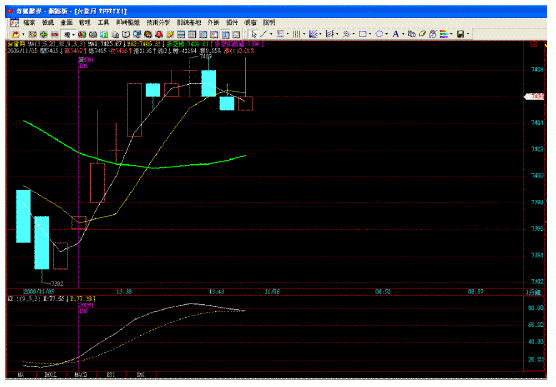
Task: Select the ellipse drawing tool
Action: point(379,34)
